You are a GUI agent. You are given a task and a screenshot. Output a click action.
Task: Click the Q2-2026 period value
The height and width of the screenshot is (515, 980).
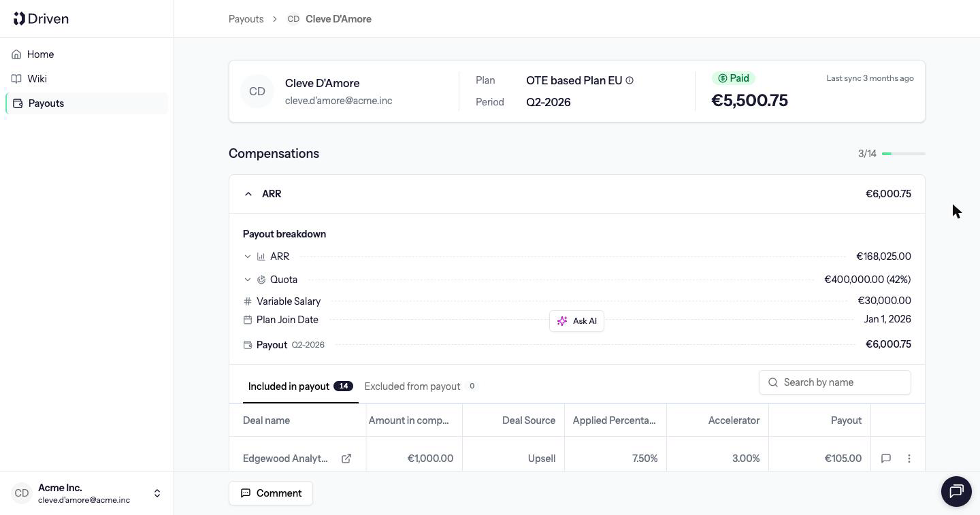click(x=549, y=102)
